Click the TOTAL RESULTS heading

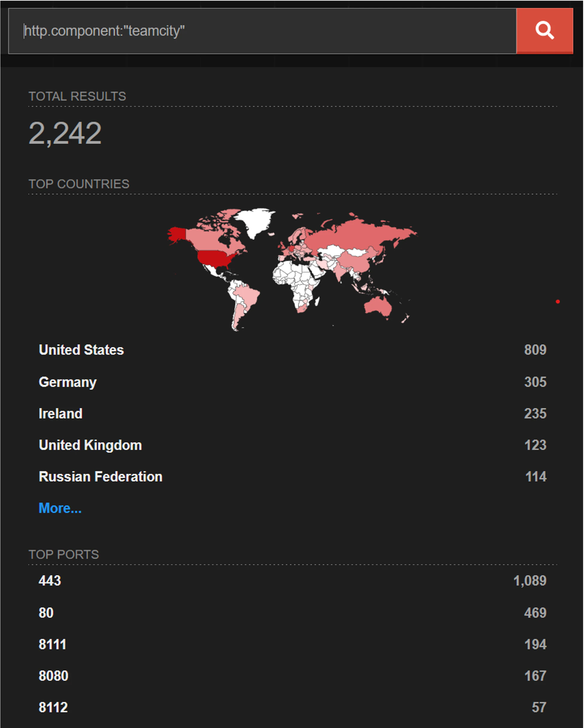(77, 96)
